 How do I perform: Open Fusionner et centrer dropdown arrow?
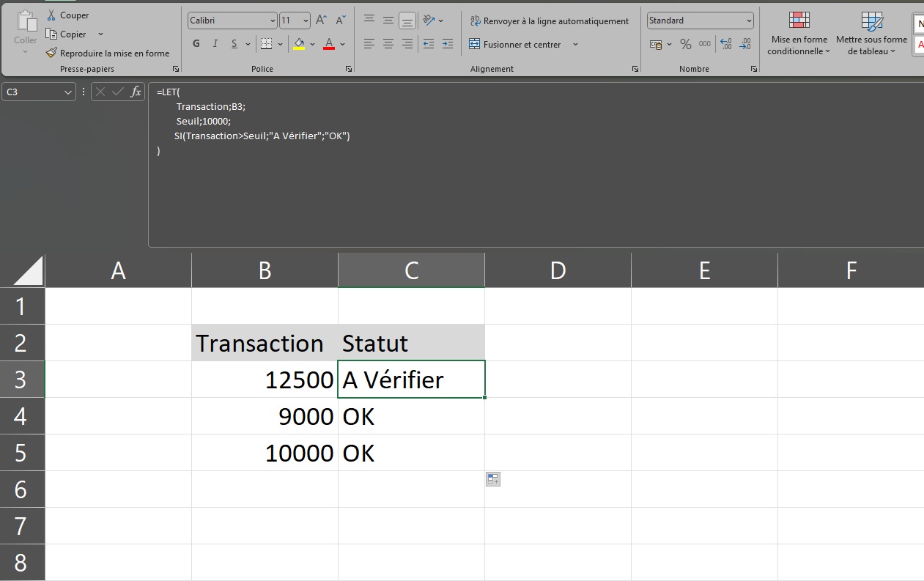click(x=575, y=44)
